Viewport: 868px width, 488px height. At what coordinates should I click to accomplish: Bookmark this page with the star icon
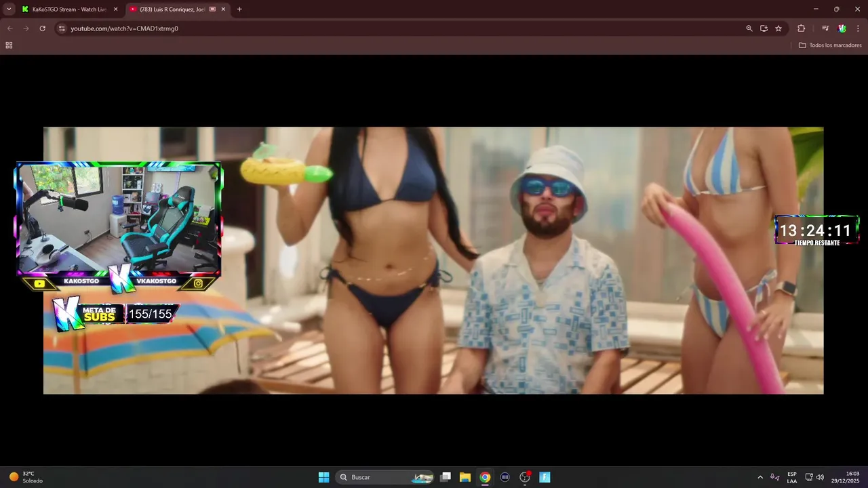point(778,28)
